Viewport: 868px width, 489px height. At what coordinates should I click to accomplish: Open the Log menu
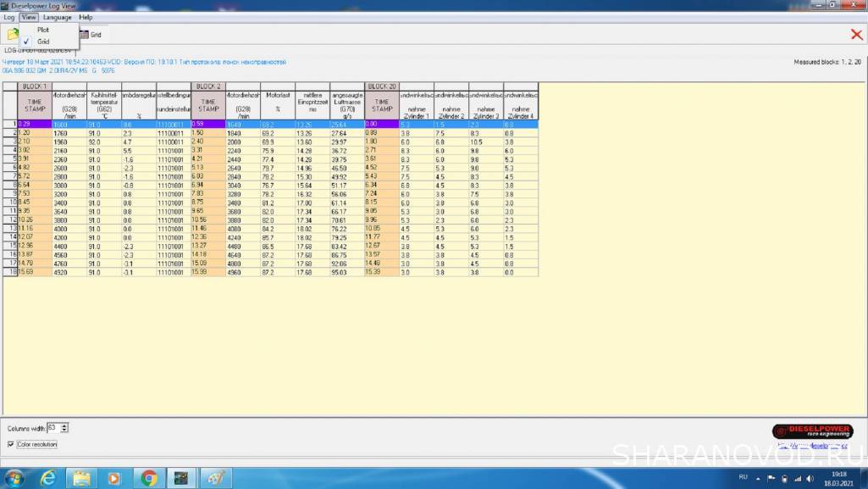coord(9,17)
